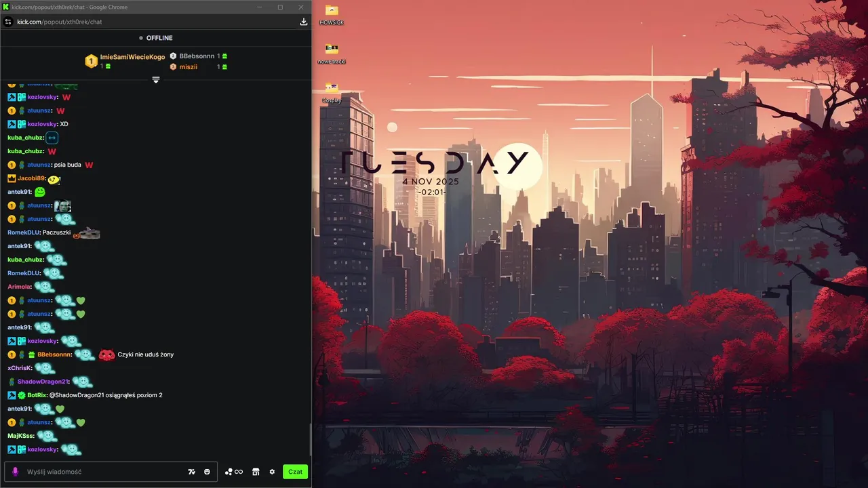Screen dimensions: 868x488
Task: Click username kozlovsky on XD message
Action: click(42, 124)
